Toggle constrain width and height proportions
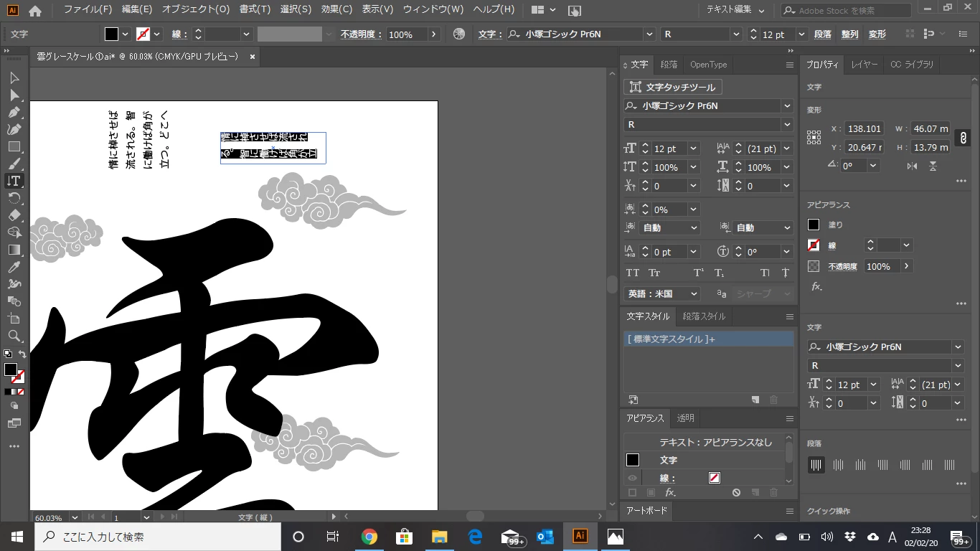Screen dimensions: 980x551 coord(963,137)
